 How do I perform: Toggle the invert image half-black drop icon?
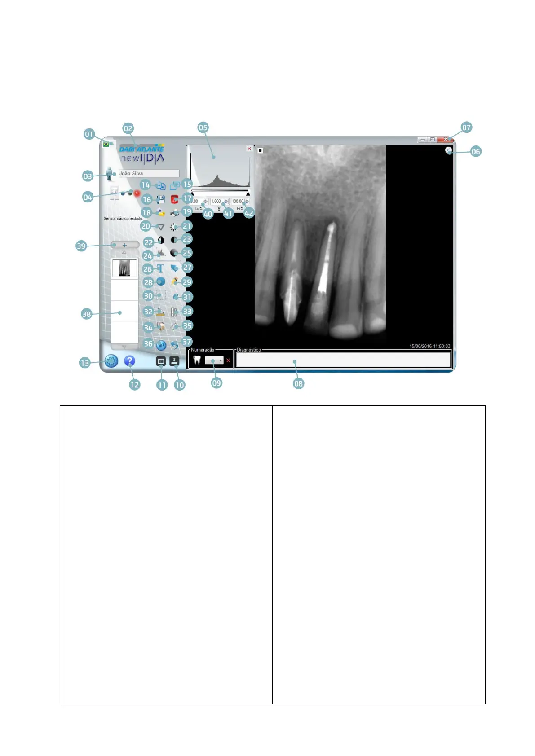(161, 241)
